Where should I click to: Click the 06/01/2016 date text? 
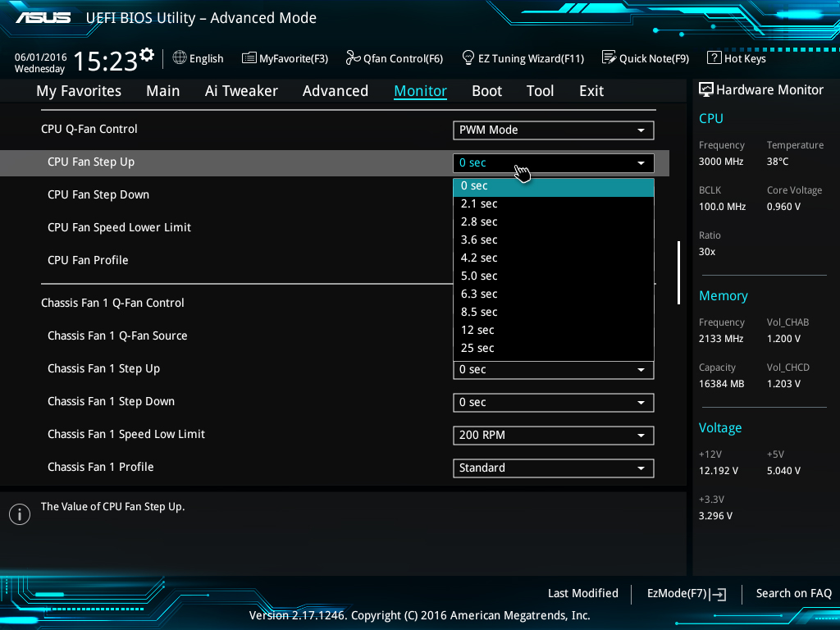(x=41, y=57)
